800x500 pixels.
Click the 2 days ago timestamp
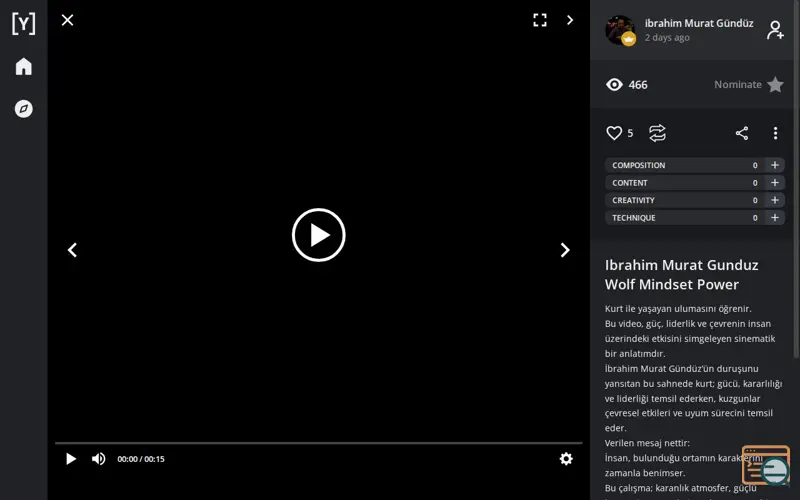667,38
